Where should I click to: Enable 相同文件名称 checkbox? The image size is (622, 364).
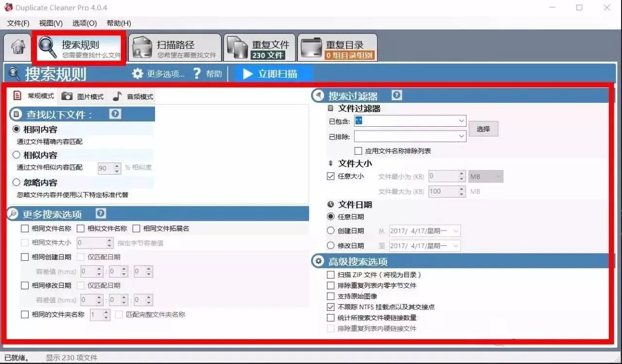24,228
